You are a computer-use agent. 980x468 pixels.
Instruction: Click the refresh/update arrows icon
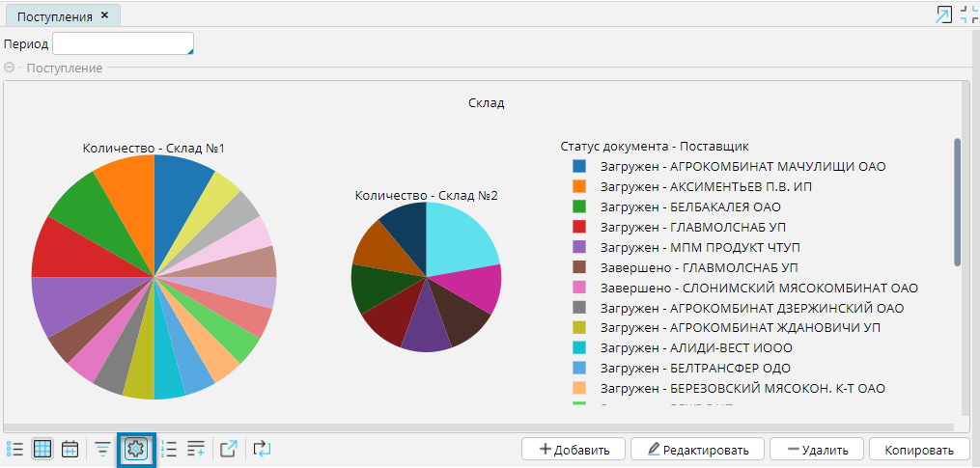[x=262, y=449]
